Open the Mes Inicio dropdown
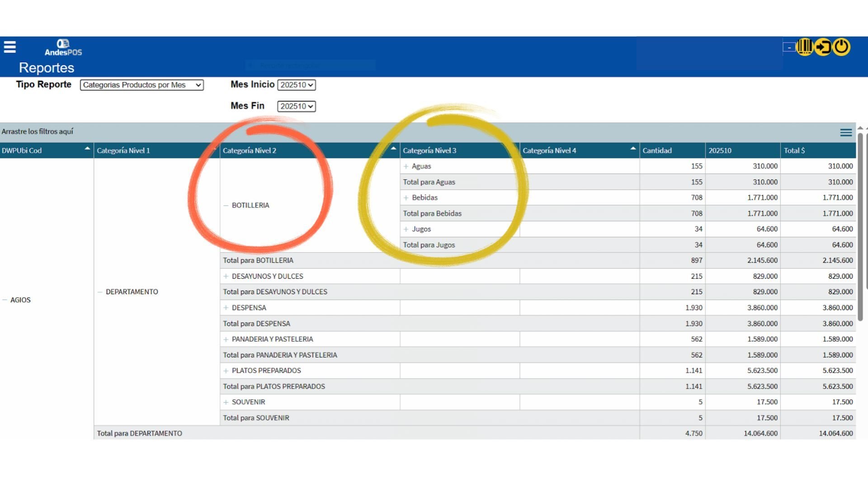 pyautogui.click(x=297, y=85)
